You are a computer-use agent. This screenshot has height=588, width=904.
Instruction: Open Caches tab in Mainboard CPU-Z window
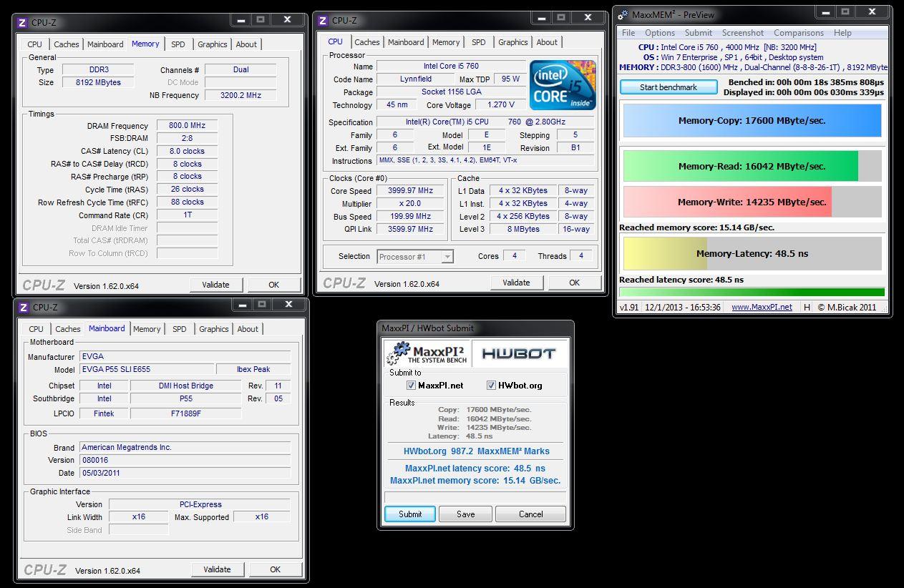(68, 329)
